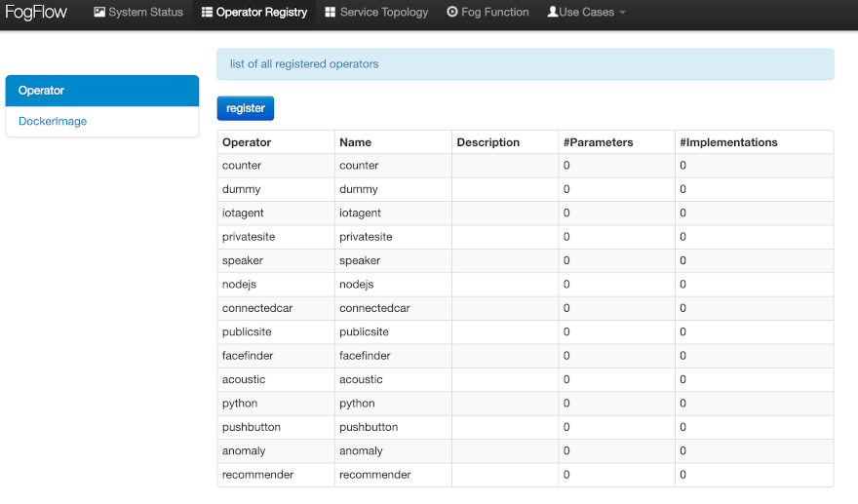Viewport: 858px width, 504px height.
Task: Click 'counter' in the Name column
Action: pyautogui.click(x=359, y=166)
